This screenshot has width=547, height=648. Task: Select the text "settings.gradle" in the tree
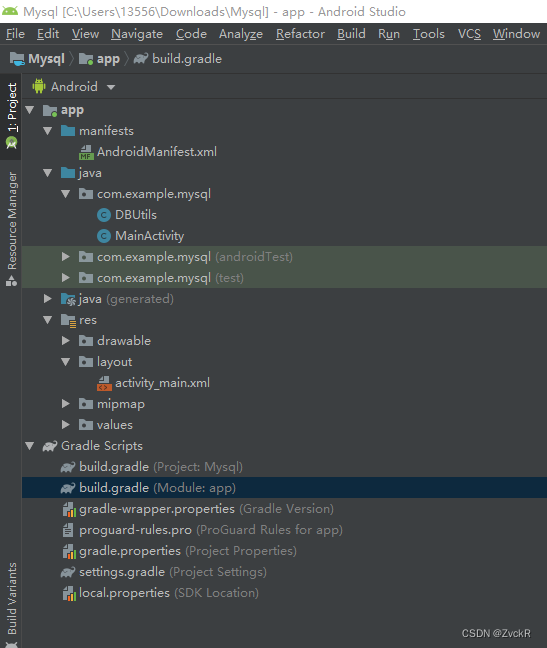tap(122, 572)
